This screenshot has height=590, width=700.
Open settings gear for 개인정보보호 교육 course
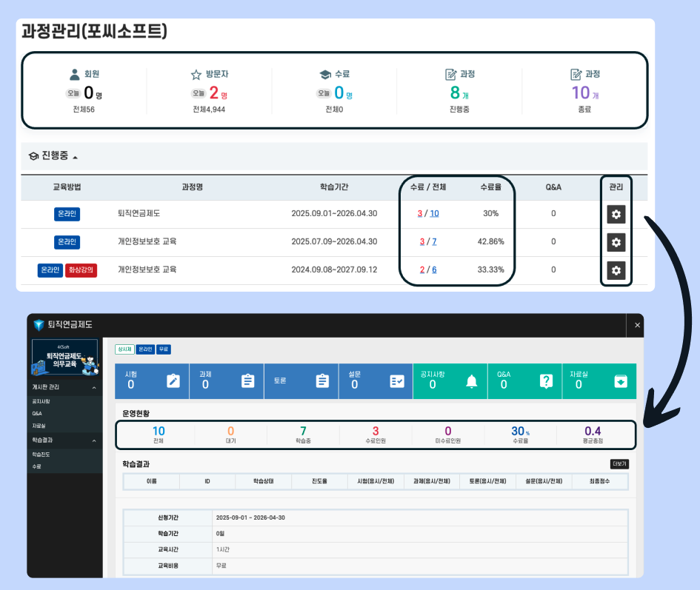(x=616, y=242)
